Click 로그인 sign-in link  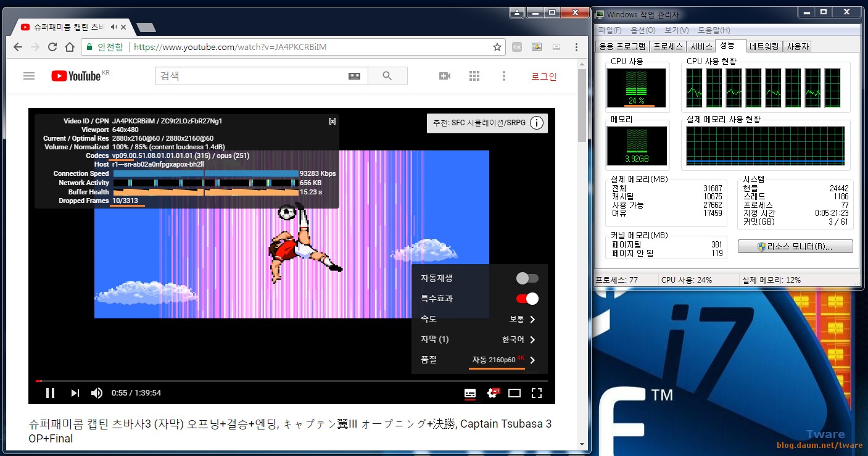(544, 76)
